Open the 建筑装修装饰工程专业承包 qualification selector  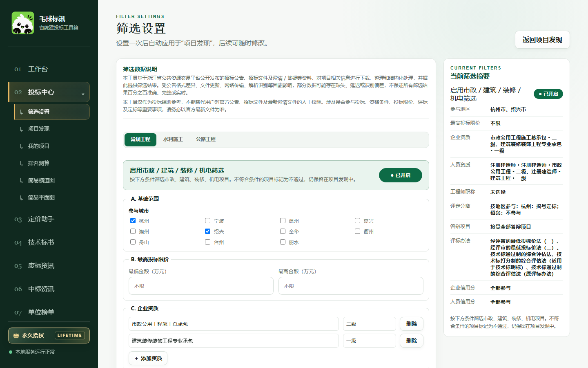tap(234, 341)
